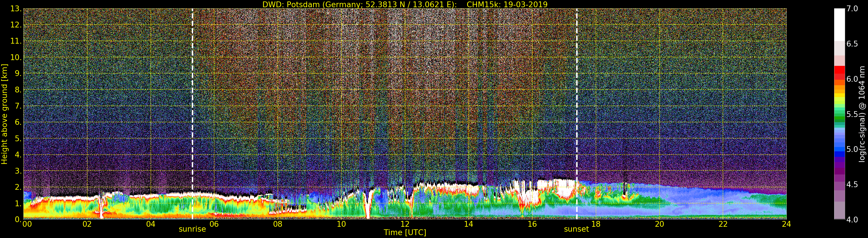Click the colorbar tick value '6.0'
Image resolution: width=868 pixels, height=238 pixels.
click(852, 79)
